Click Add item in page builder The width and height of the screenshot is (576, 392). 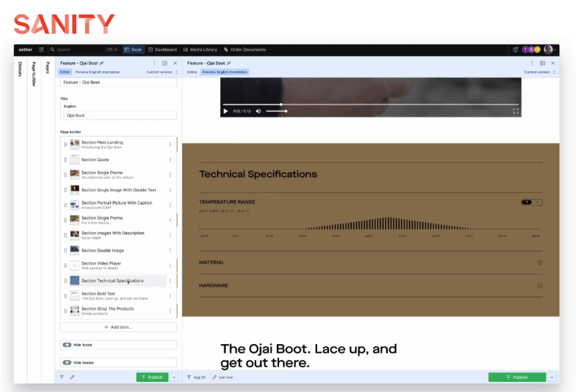click(x=118, y=327)
